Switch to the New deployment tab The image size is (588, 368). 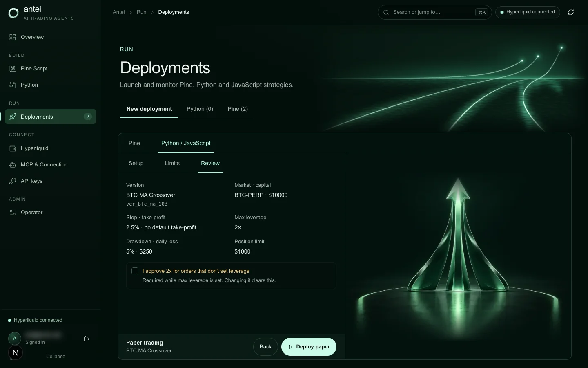tap(149, 109)
